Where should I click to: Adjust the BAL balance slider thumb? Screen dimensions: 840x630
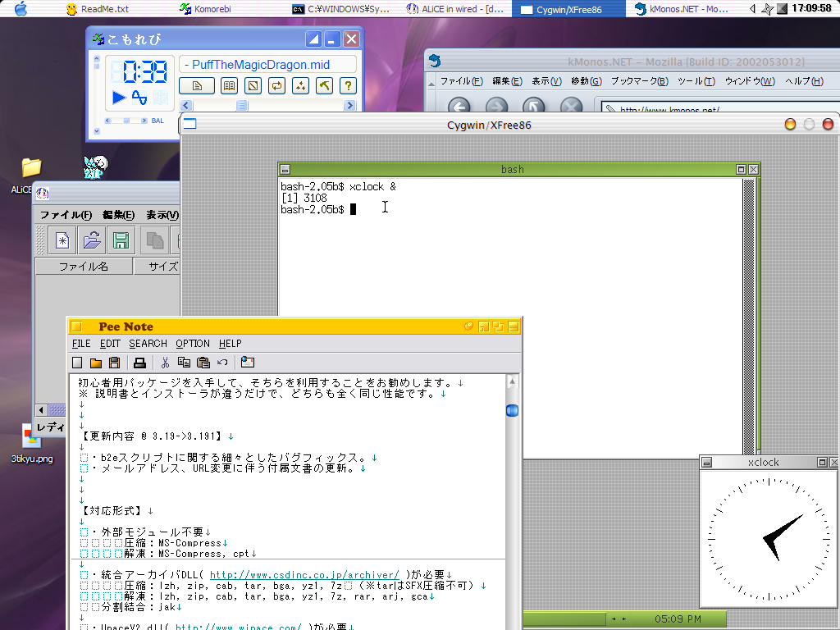[x=126, y=121]
